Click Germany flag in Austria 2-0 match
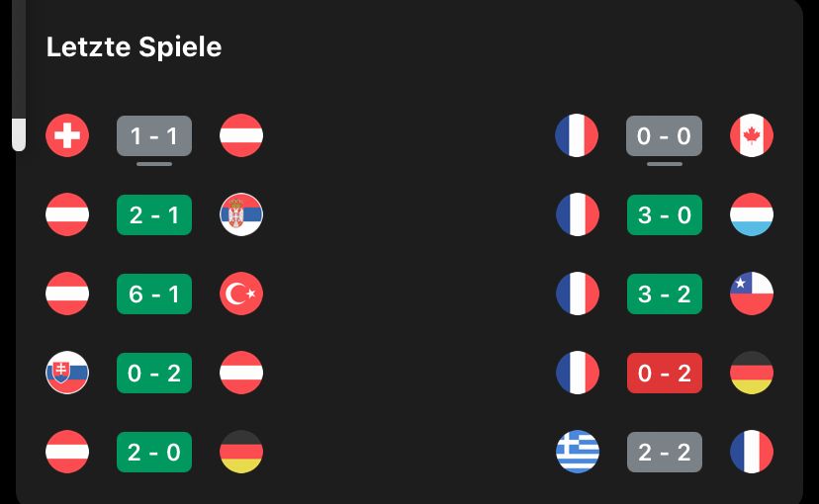 point(241,452)
